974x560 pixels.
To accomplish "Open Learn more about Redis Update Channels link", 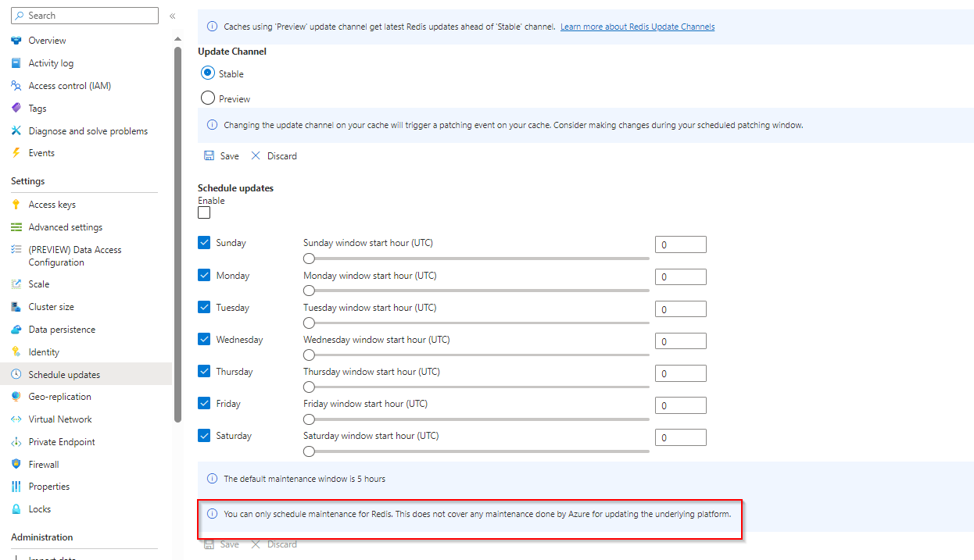I will coord(637,27).
